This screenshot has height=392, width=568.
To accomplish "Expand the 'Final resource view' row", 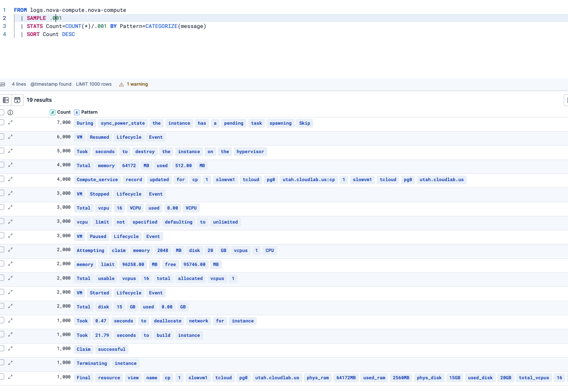I will point(11,377).
